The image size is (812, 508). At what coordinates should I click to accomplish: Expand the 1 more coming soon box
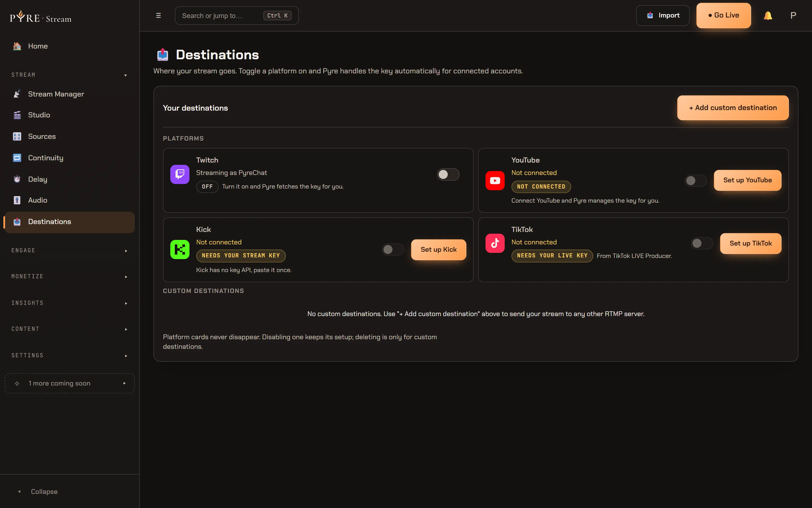[69, 383]
